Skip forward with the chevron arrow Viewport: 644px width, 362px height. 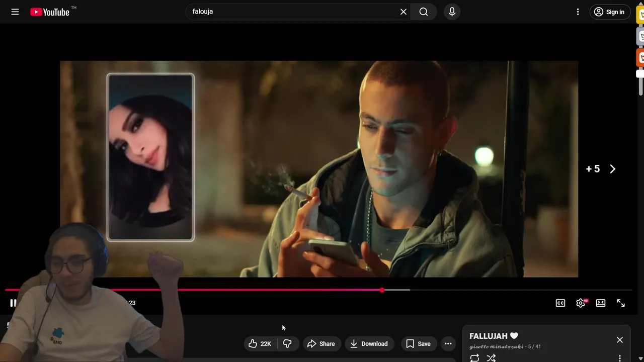click(612, 169)
